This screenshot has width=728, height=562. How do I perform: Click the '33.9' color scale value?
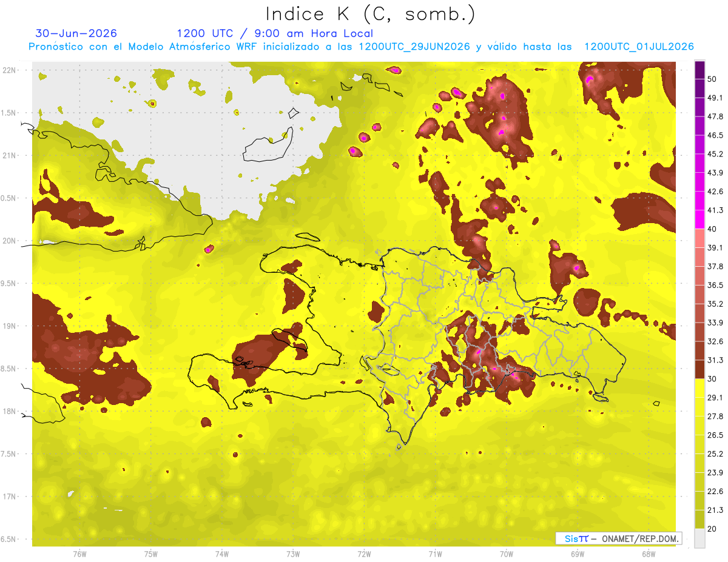pyautogui.click(x=715, y=323)
